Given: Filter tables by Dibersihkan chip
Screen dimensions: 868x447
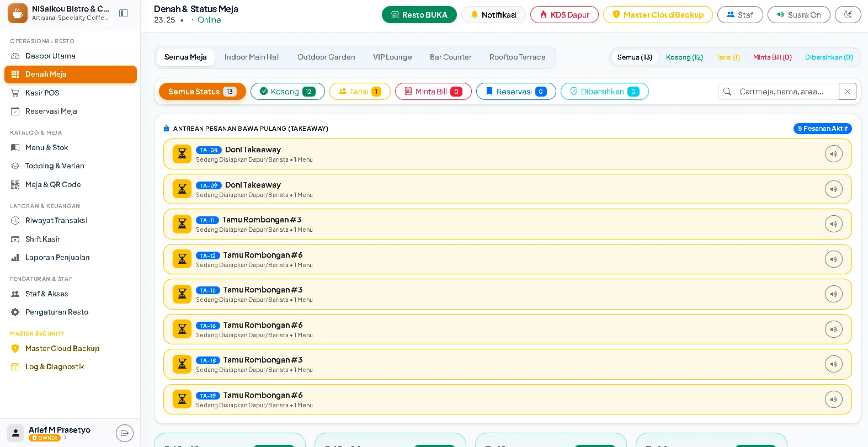Looking at the screenshot, I should pyautogui.click(x=605, y=92).
